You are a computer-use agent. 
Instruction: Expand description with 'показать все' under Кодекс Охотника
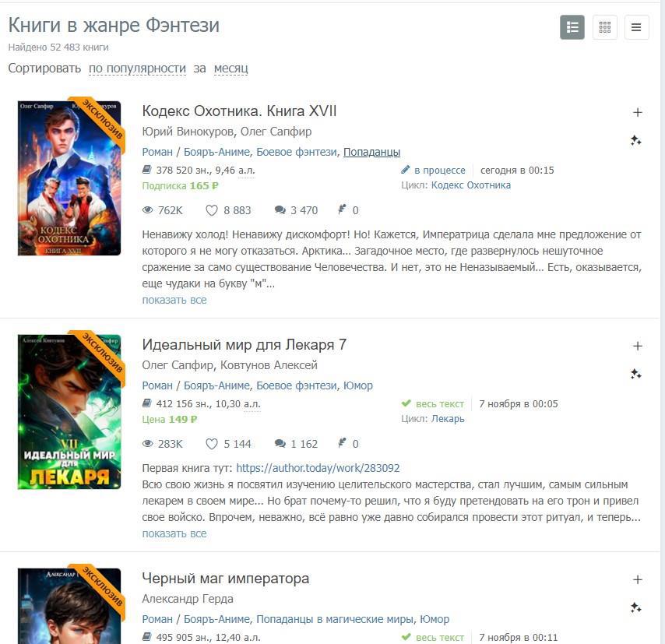(x=174, y=300)
